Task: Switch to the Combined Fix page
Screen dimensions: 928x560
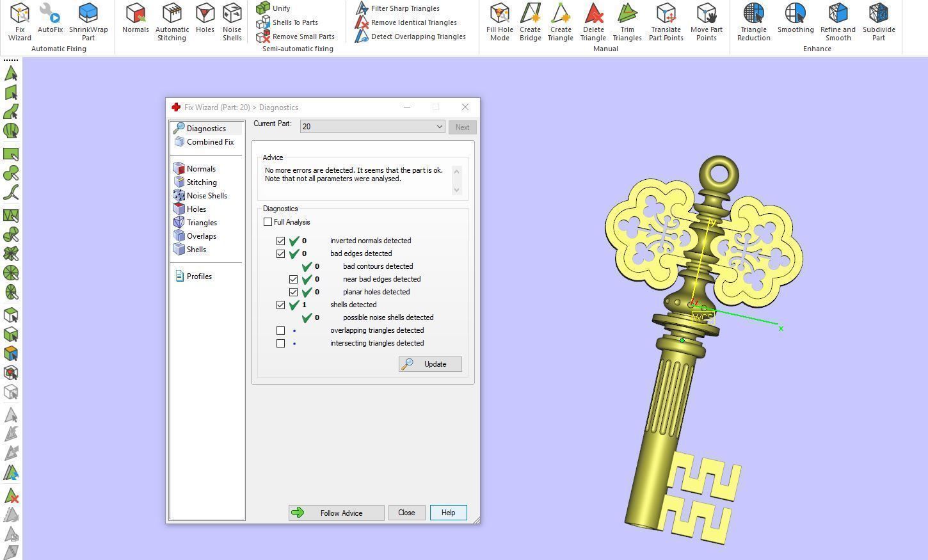Action: pyautogui.click(x=209, y=142)
